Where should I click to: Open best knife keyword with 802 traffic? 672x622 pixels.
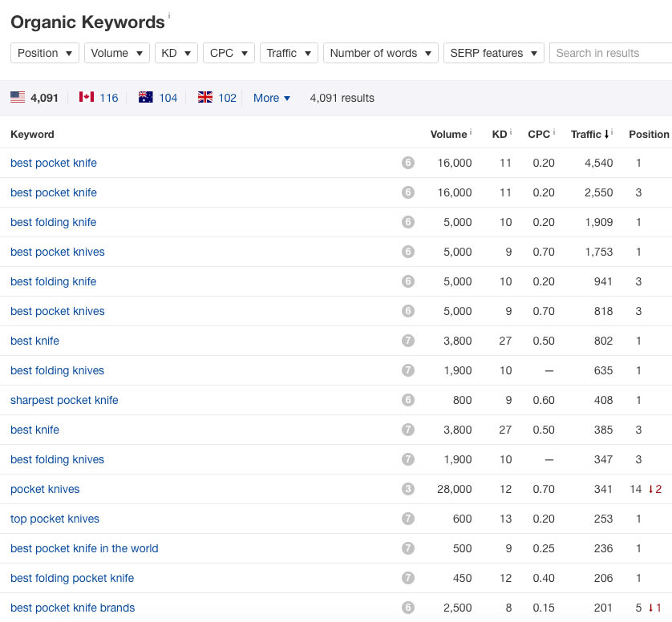tap(34, 341)
